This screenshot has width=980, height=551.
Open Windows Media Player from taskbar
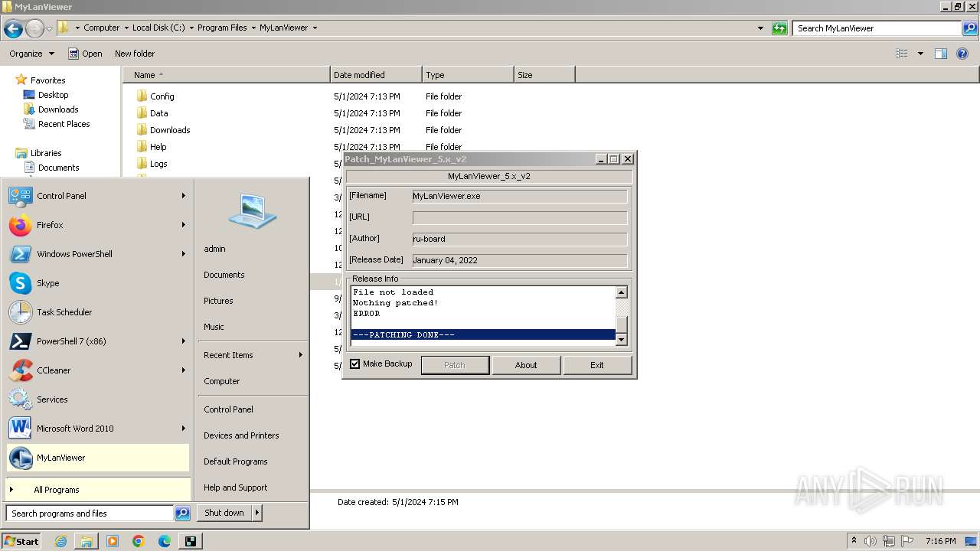(x=113, y=541)
